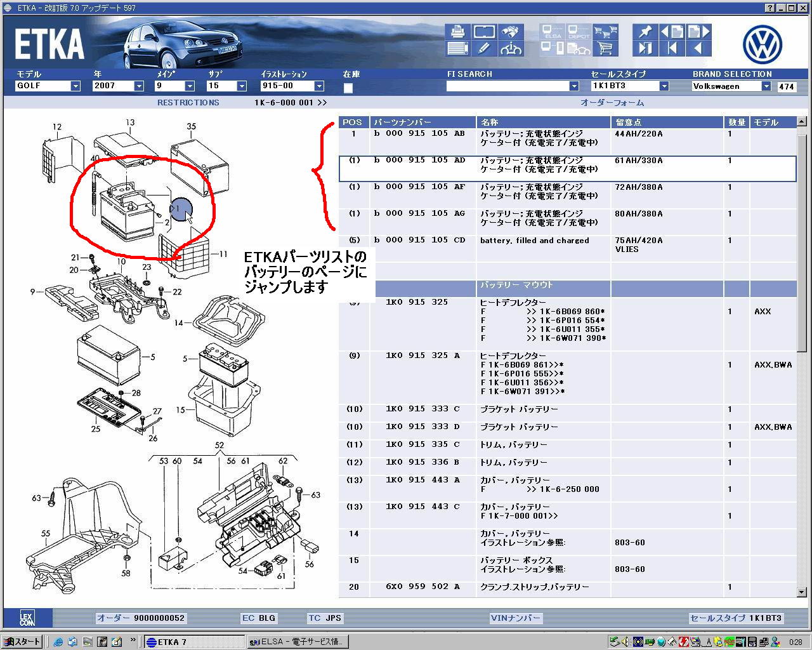Click the frame view icon beside printer
The width and height of the screenshot is (812, 650).
tap(484, 31)
